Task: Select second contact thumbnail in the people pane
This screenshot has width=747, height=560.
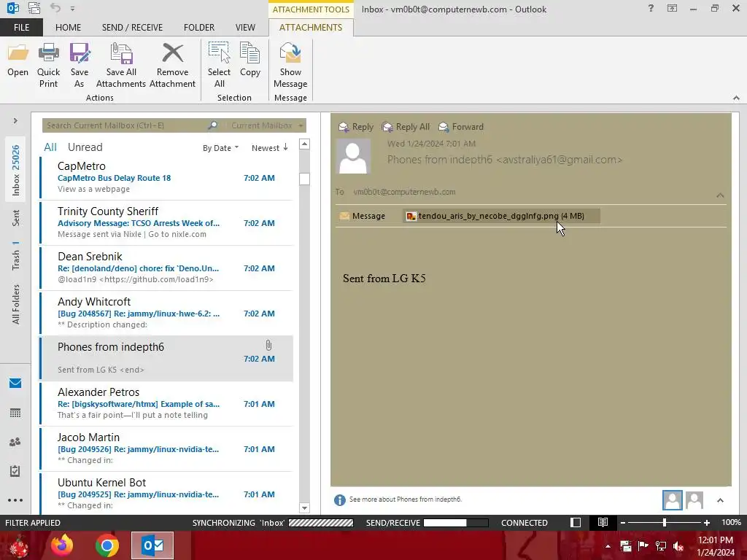Action: (x=694, y=500)
